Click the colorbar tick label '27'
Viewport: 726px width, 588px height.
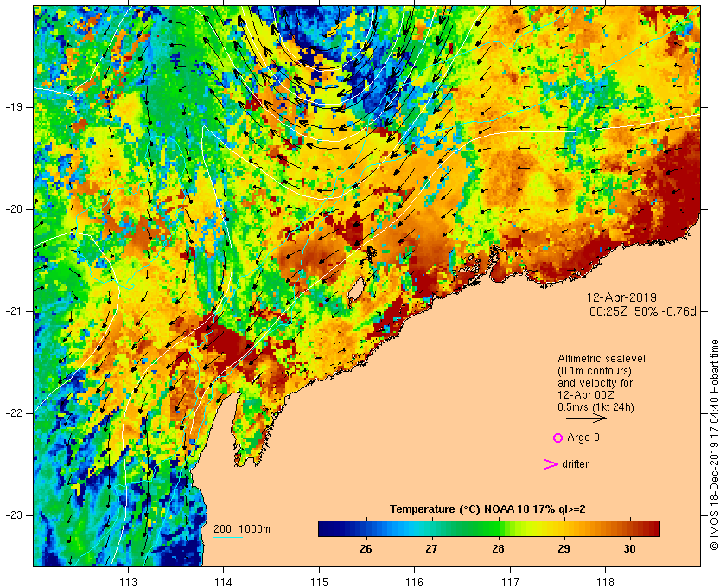[431, 549]
